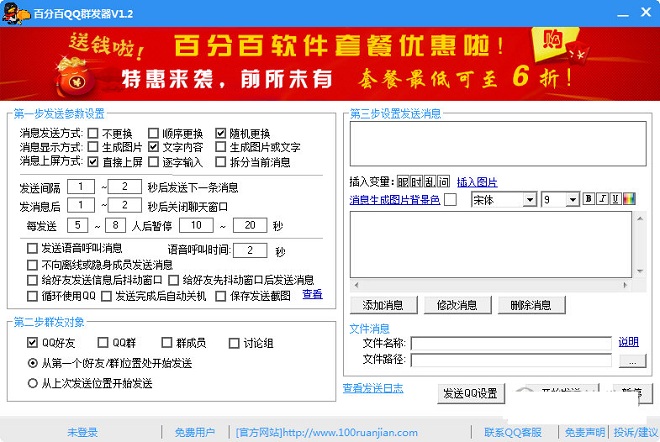Open the 宋体 font dropdown
The width and height of the screenshot is (660, 442).
(x=530, y=199)
